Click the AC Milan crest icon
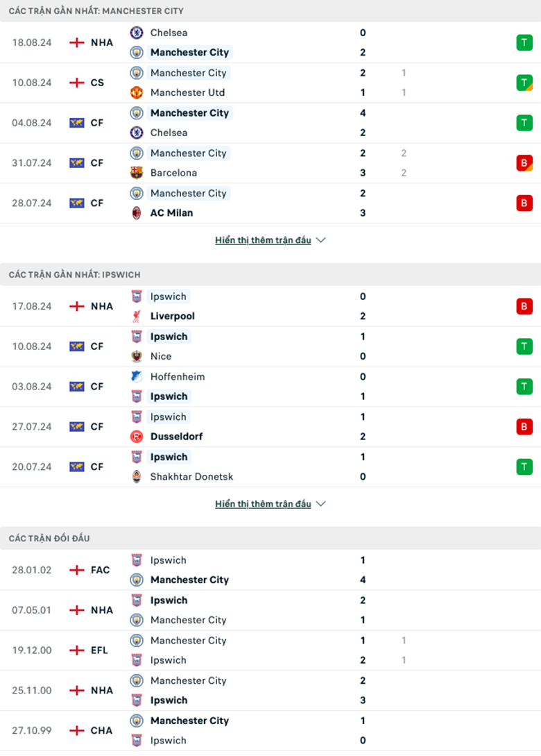This screenshot has height=756, width=541. point(136,212)
